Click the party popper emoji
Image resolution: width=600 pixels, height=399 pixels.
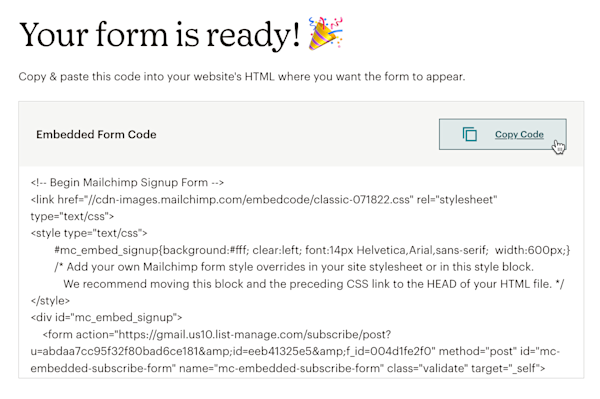click(x=326, y=33)
